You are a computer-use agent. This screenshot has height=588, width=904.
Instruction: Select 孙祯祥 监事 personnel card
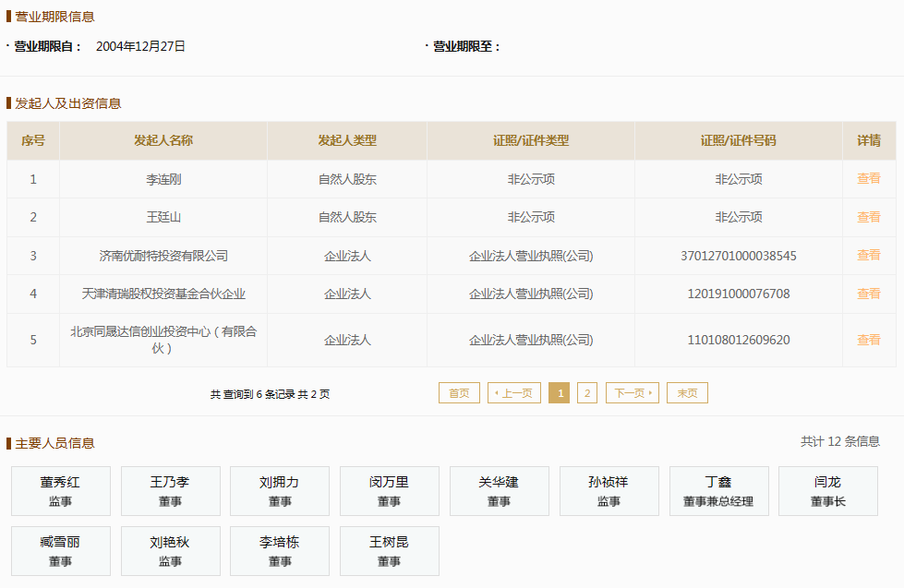pyautogui.click(x=609, y=491)
